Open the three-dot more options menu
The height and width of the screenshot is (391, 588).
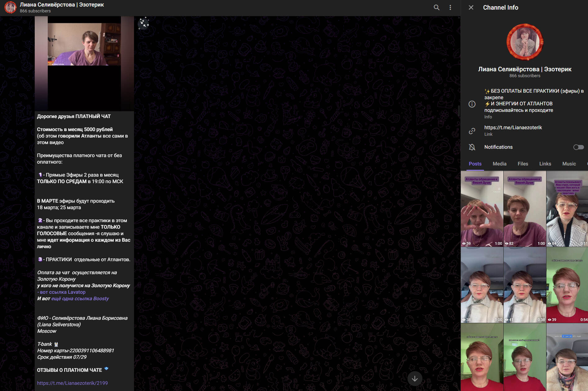[450, 7]
